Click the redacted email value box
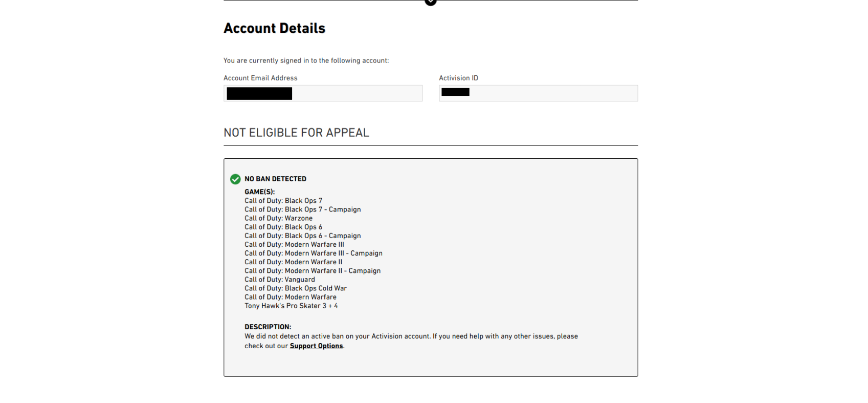 (x=259, y=93)
